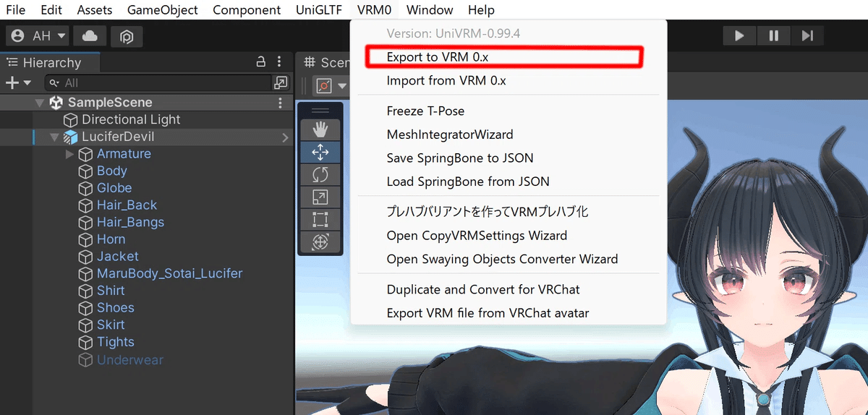Pause the game playback
The height and width of the screenshot is (415, 868).
pos(773,35)
